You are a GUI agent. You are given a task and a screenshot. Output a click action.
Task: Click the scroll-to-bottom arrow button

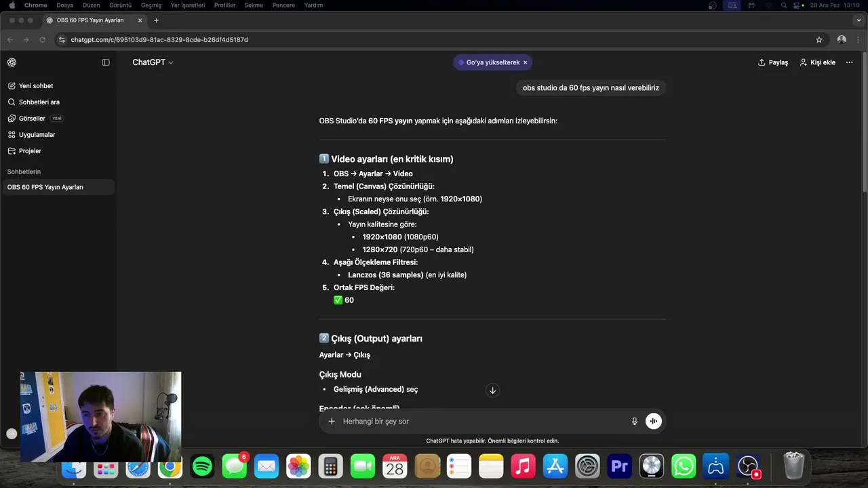click(x=492, y=390)
